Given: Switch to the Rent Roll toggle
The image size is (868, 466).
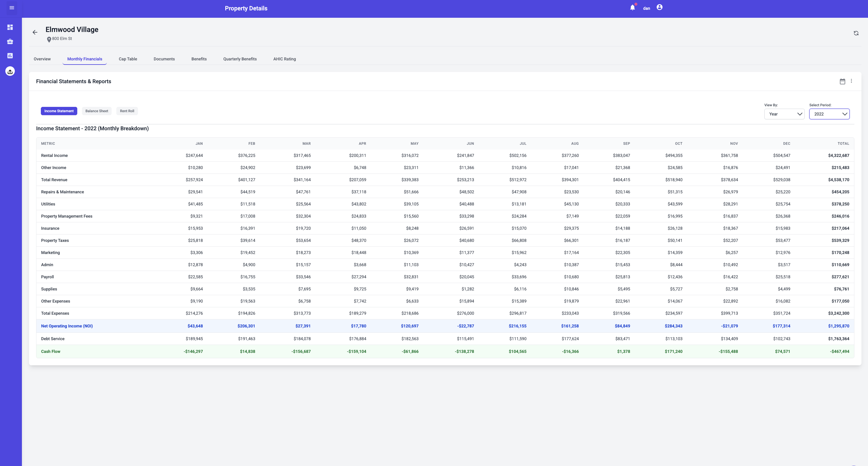Looking at the screenshot, I should pos(127,111).
